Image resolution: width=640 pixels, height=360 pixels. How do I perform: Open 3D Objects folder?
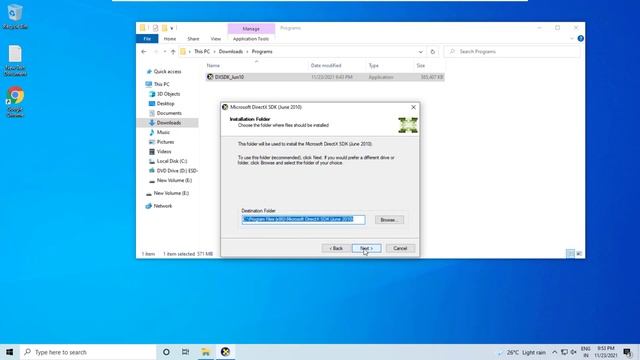click(x=168, y=94)
